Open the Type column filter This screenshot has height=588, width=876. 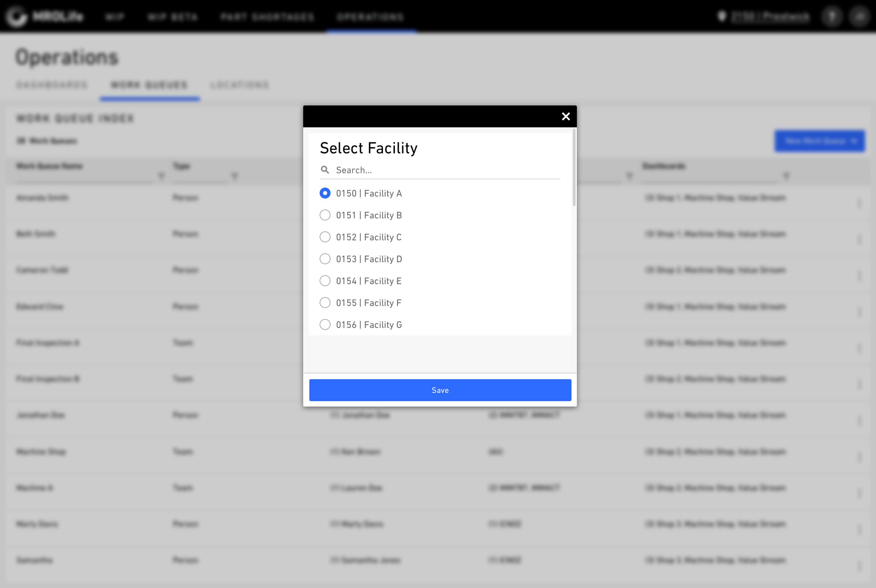tap(235, 176)
